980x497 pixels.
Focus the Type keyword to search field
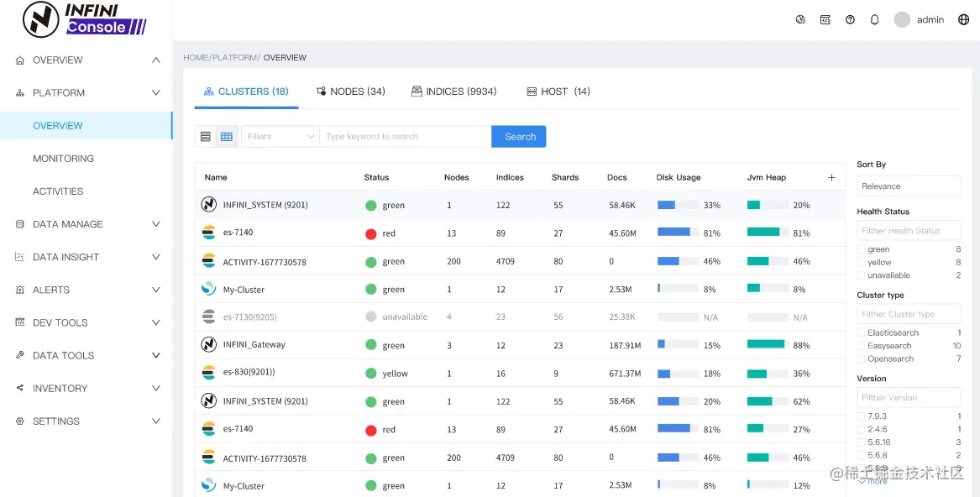[406, 136]
